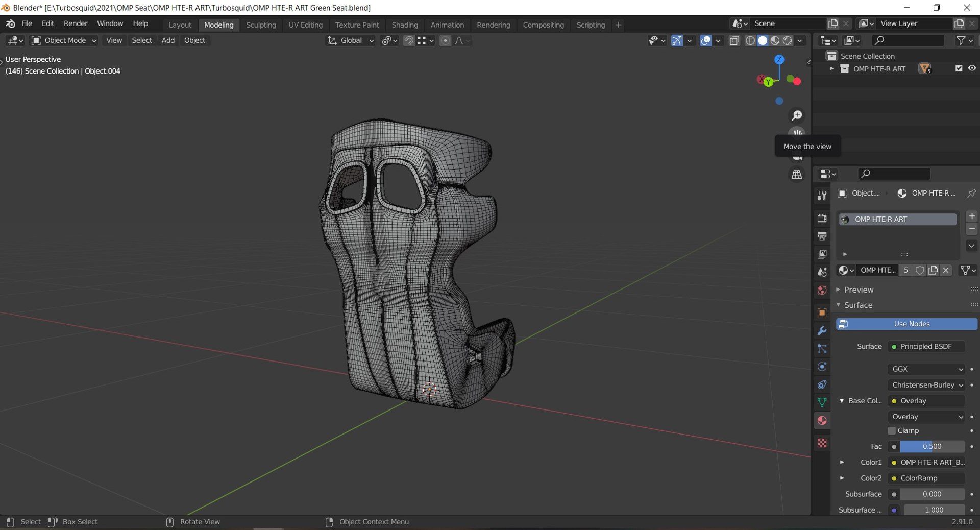The width and height of the screenshot is (980, 530).
Task: Switch to the Sculpting workspace tab
Action: pos(261,25)
